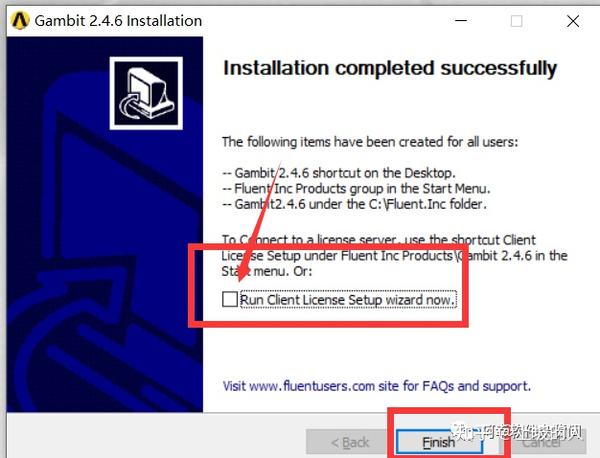Viewport: 600px width, 458px height.
Task: Click the "Gambit 2.4.6 Installation" title text
Action: pyautogui.click(x=118, y=21)
